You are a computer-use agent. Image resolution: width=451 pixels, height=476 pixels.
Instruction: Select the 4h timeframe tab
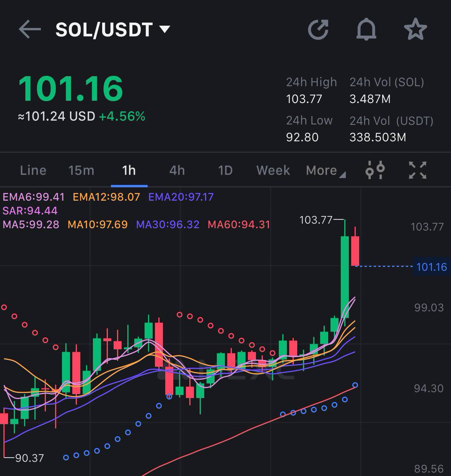coord(177,171)
